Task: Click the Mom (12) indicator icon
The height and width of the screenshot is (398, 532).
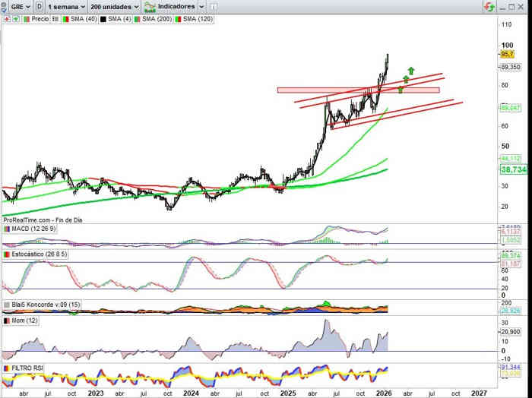Action: [7, 321]
